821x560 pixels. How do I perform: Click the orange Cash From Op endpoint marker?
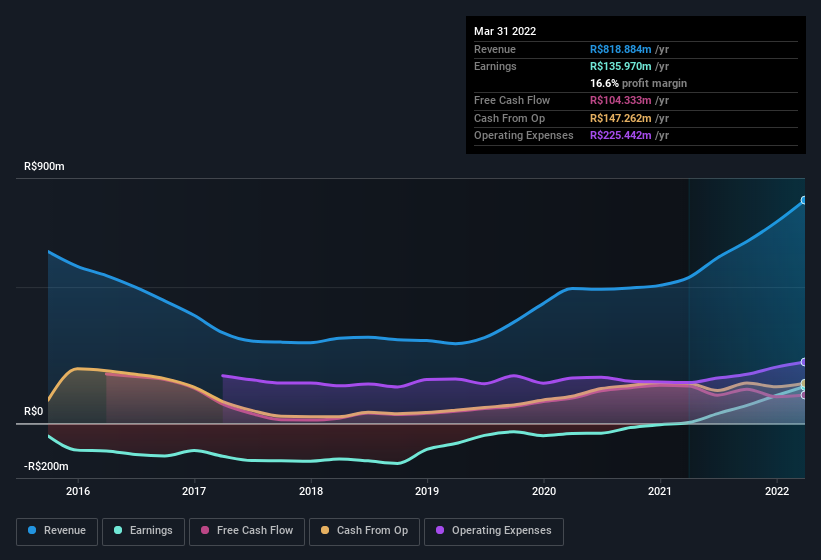pyautogui.click(x=804, y=383)
